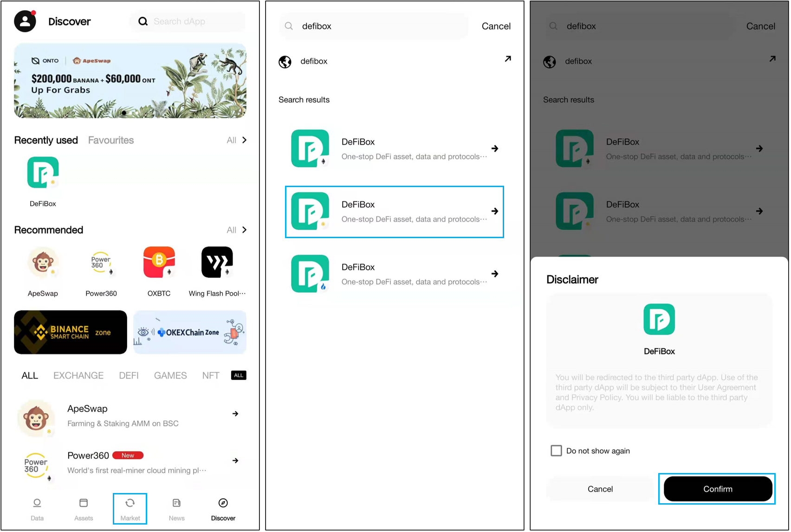Screen dimensions: 791x532
Task: Tick the Do not show again checkbox
Action: point(556,450)
